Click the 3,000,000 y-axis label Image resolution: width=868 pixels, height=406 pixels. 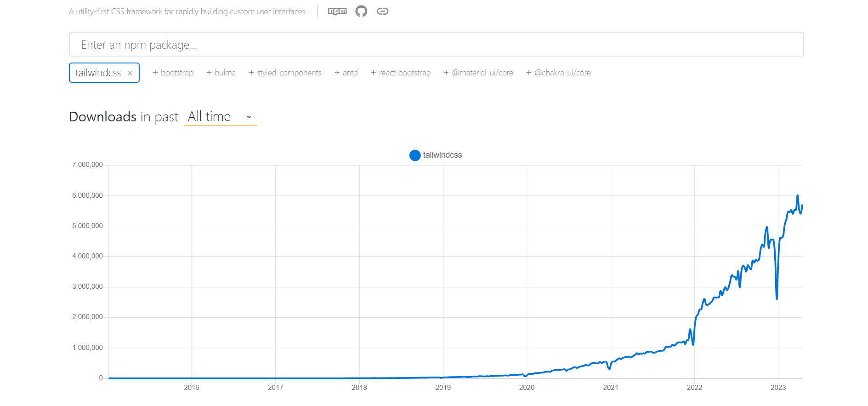(x=87, y=286)
